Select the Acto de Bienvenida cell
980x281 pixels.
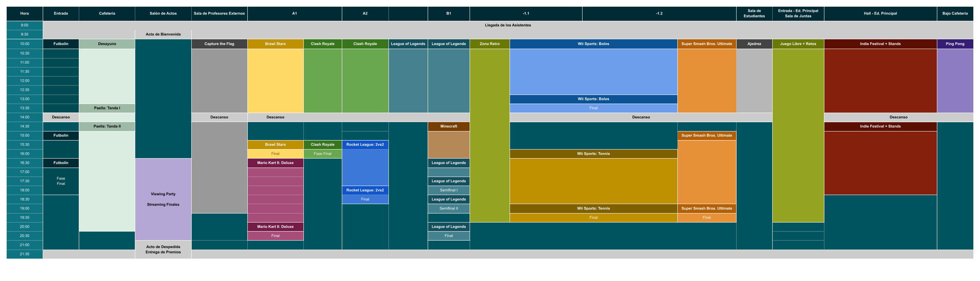(163, 34)
